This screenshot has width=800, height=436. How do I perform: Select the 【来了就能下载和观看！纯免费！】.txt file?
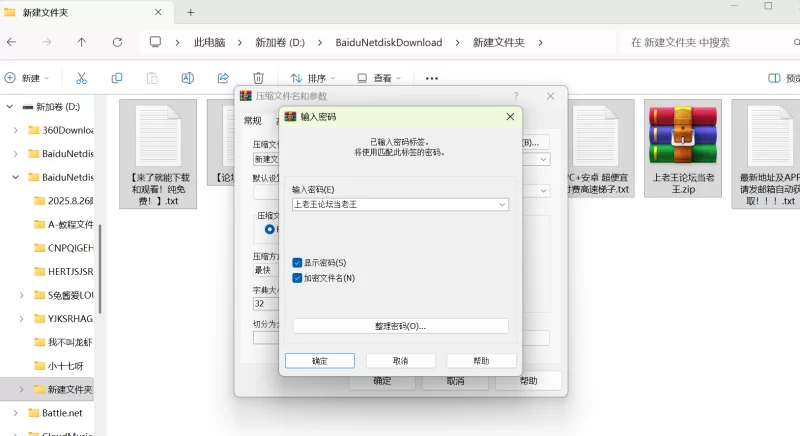pyautogui.click(x=158, y=154)
